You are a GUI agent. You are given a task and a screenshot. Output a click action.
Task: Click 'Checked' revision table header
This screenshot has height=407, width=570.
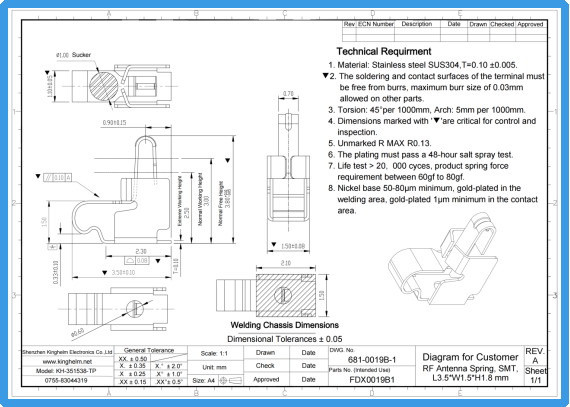coord(502,24)
